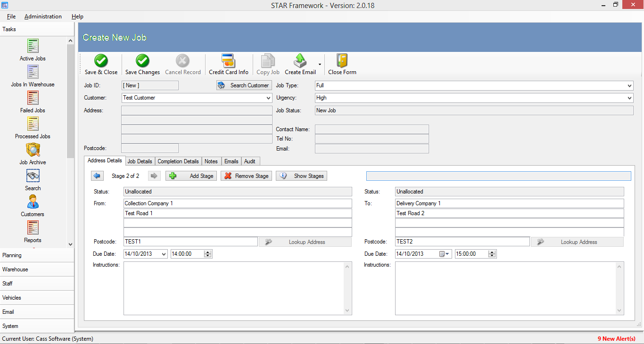Open the Job Archive
The width and height of the screenshot is (644, 344).
pyautogui.click(x=33, y=154)
